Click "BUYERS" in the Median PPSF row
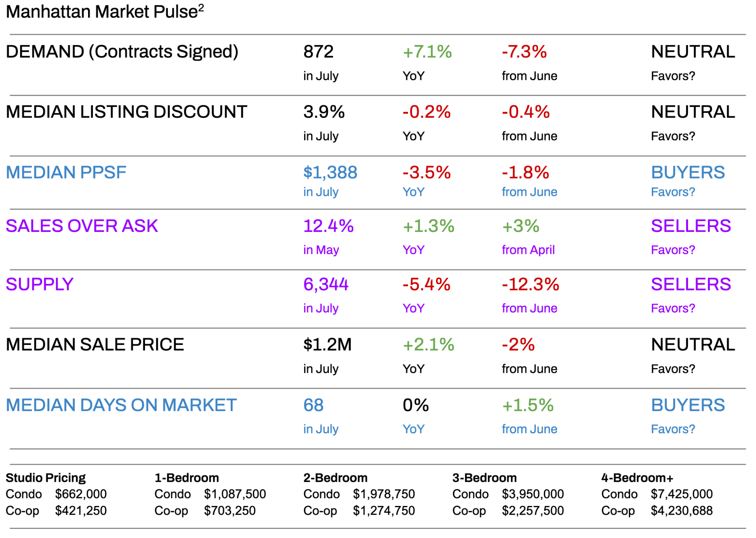Viewport: 756px width, 538px height. tap(688, 172)
